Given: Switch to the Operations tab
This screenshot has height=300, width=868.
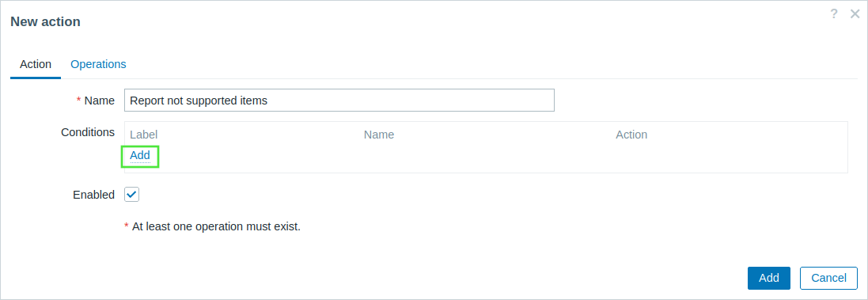Looking at the screenshot, I should pyautogui.click(x=99, y=64).
